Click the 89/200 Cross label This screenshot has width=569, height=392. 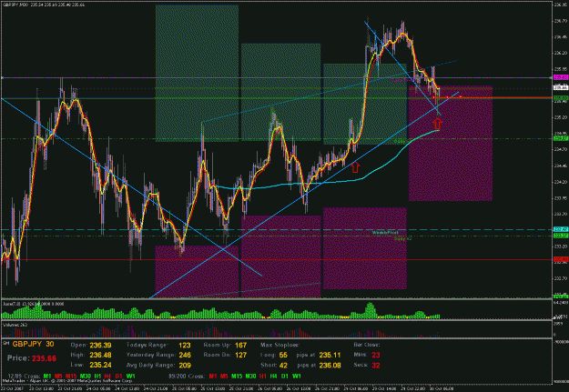pos(187,377)
